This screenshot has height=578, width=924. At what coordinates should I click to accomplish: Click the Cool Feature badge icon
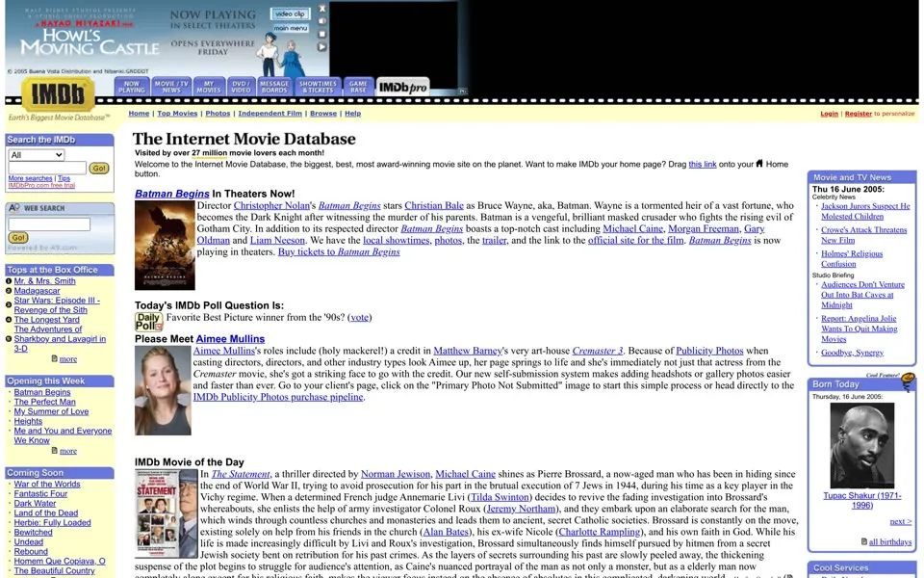point(908,381)
